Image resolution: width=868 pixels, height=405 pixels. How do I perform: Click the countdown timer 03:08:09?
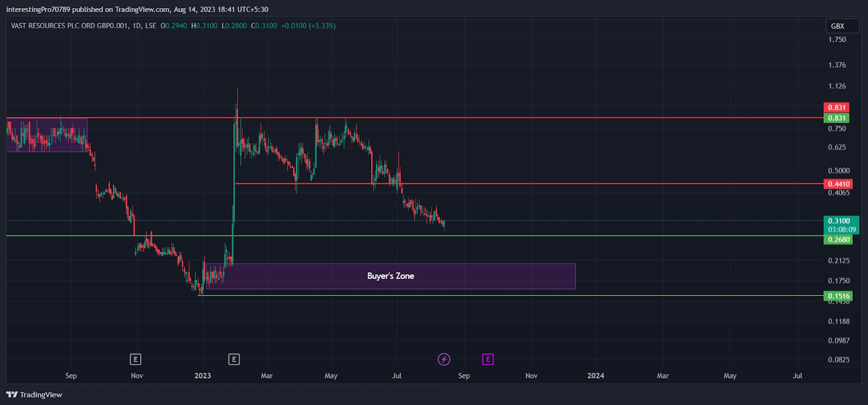click(842, 230)
